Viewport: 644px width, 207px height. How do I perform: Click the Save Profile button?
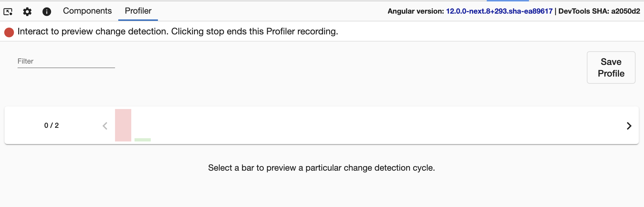pos(611,67)
